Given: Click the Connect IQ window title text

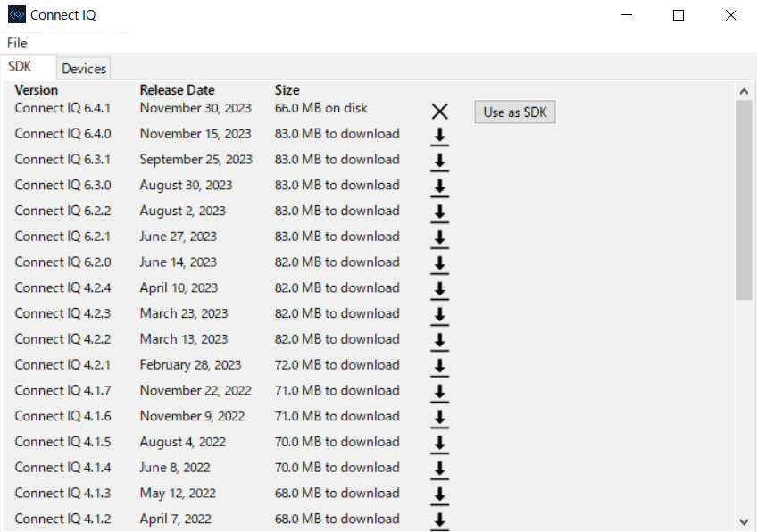Looking at the screenshot, I should click(x=63, y=15).
